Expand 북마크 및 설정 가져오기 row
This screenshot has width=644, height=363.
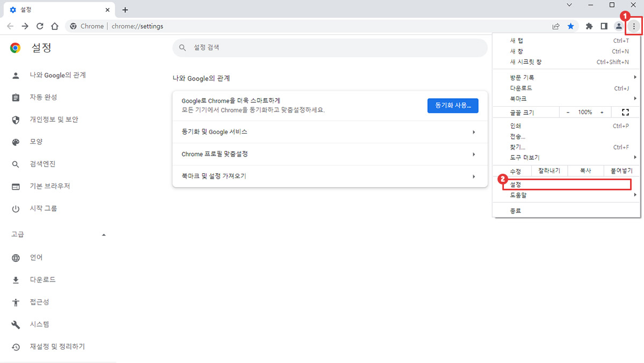click(x=330, y=176)
